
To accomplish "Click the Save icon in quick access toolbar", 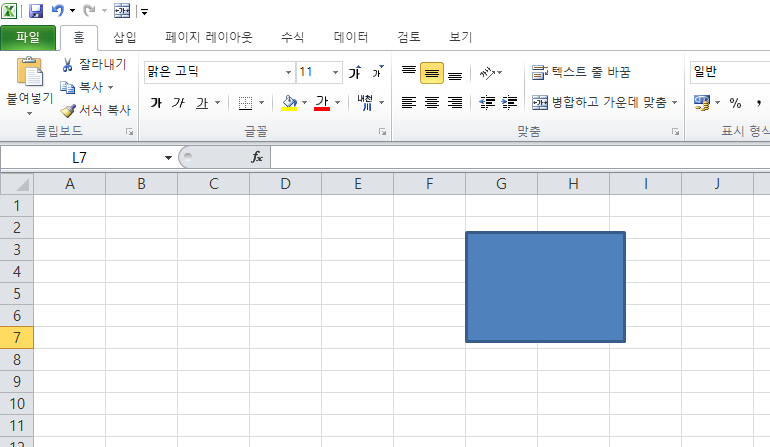I will (x=36, y=11).
